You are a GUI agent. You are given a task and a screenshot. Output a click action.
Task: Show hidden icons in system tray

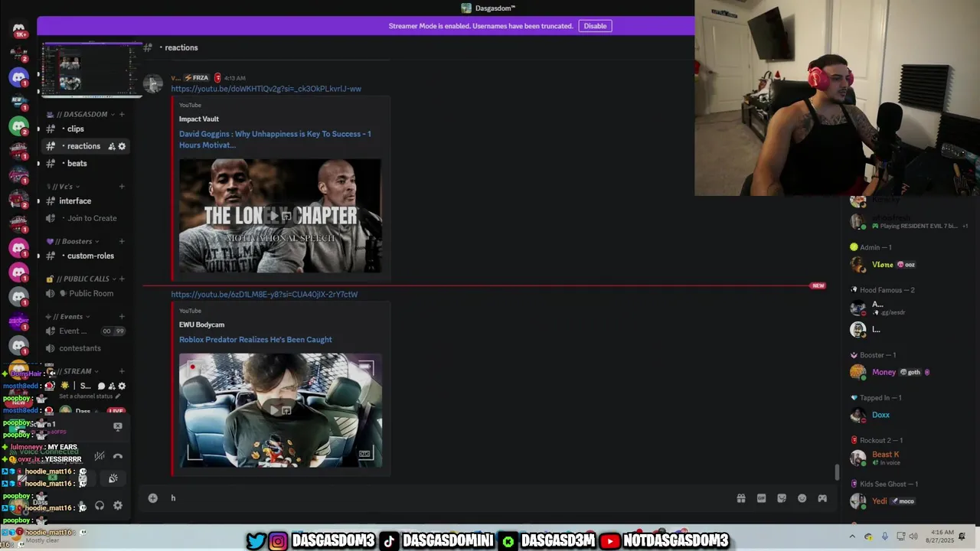click(852, 536)
